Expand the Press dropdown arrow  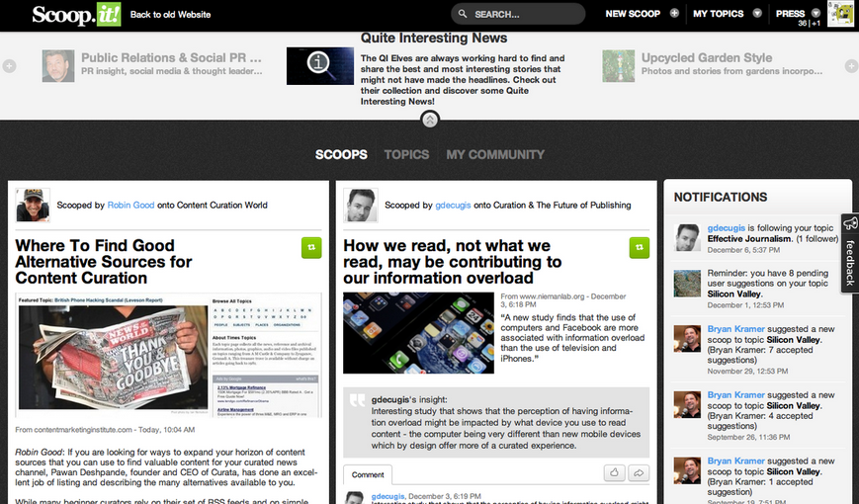816,13
